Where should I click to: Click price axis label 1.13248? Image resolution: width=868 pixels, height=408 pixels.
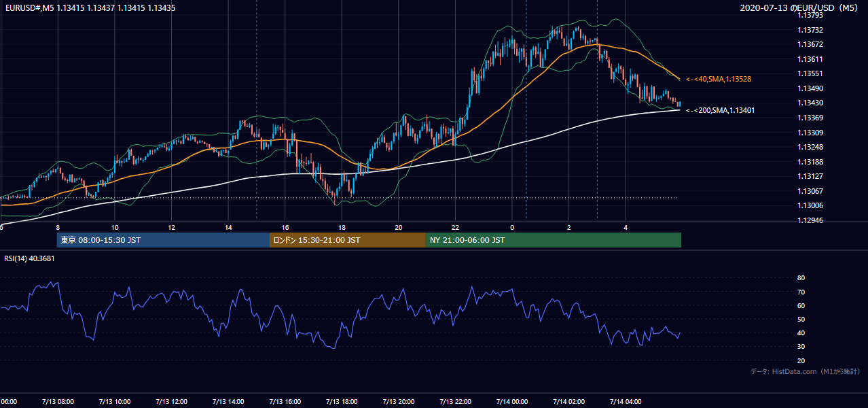pyautogui.click(x=810, y=147)
